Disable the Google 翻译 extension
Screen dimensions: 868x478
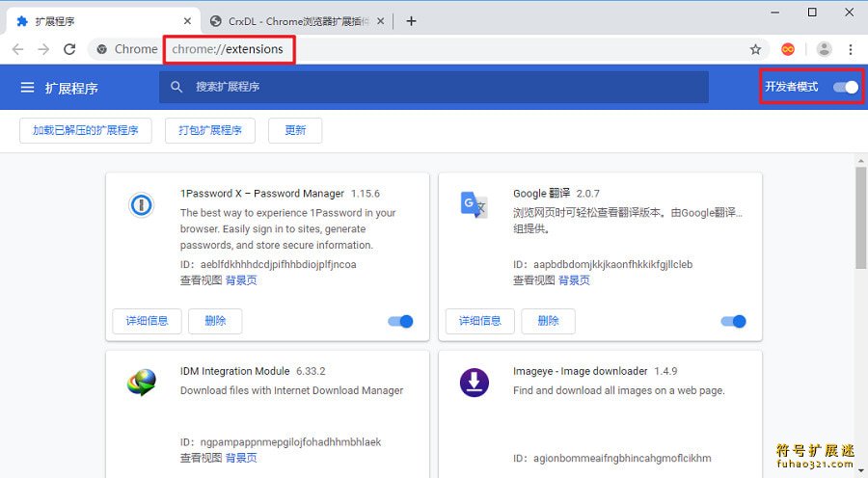tap(734, 322)
